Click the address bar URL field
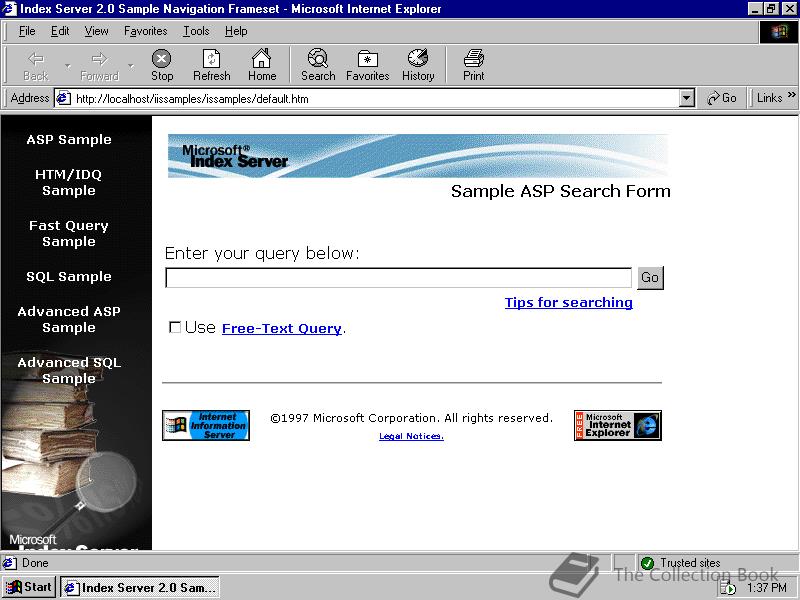 coord(376,98)
